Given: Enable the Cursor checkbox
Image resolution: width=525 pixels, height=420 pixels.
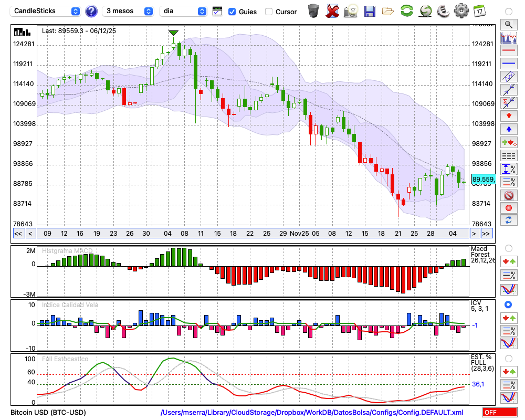Looking at the screenshot, I should (x=269, y=12).
